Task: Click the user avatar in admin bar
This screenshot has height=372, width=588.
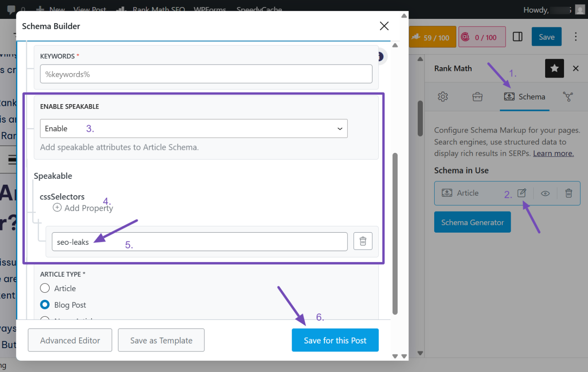Action: [580, 10]
